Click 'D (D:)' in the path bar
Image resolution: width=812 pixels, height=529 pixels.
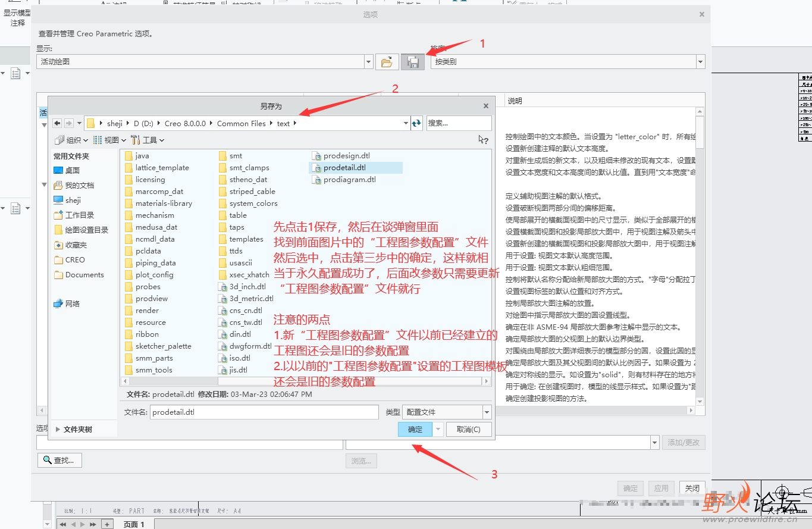pyautogui.click(x=143, y=123)
